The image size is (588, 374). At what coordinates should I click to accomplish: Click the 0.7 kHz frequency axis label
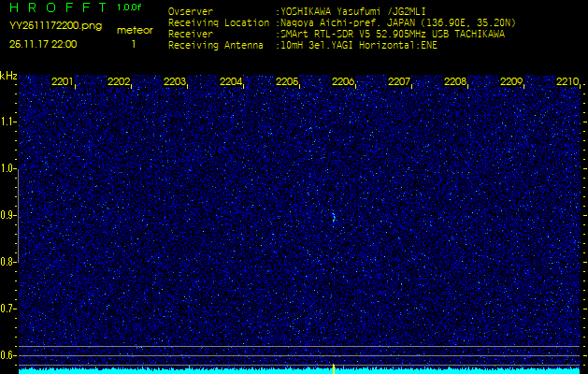pyautogui.click(x=7, y=309)
